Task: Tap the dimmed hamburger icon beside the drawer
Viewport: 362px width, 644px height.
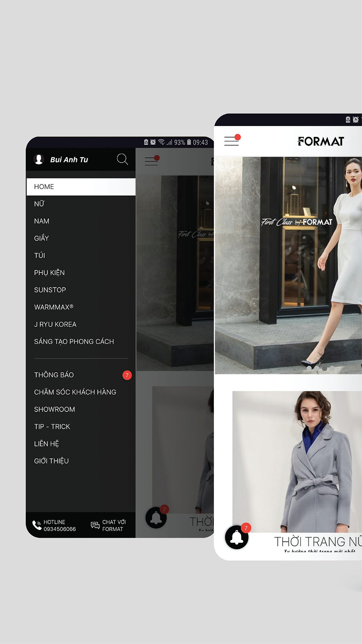Action: [x=152, y=161]
